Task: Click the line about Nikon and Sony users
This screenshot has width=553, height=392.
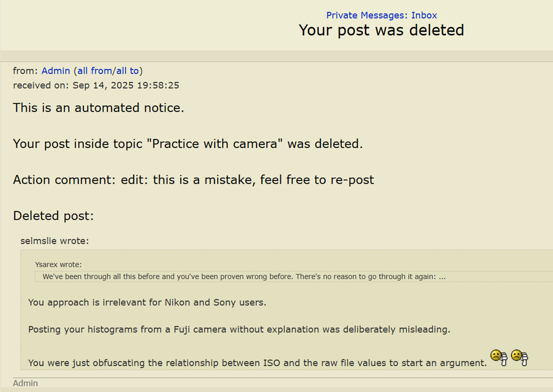Action: 147,303
